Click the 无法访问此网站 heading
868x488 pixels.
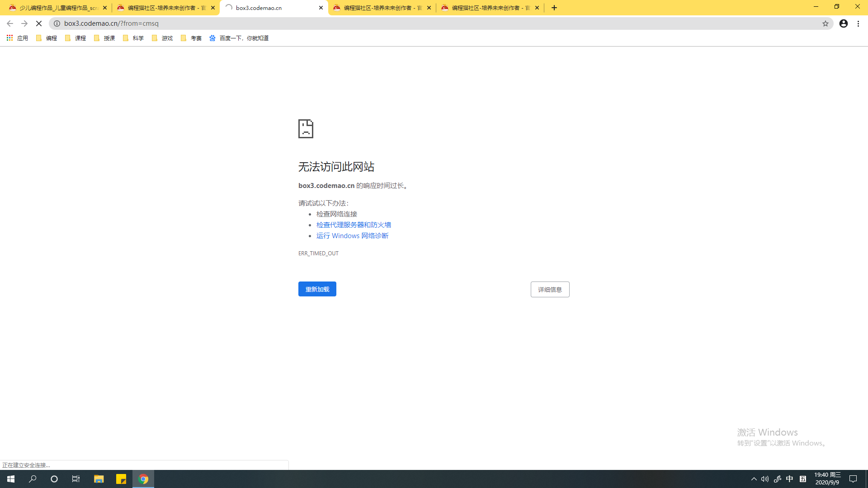click(336, 167)
